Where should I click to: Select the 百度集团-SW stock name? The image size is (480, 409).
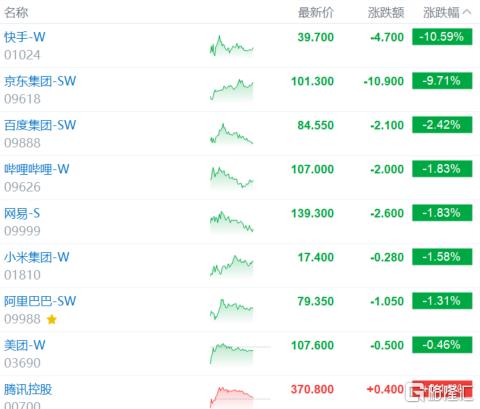[x=40, y=125]
